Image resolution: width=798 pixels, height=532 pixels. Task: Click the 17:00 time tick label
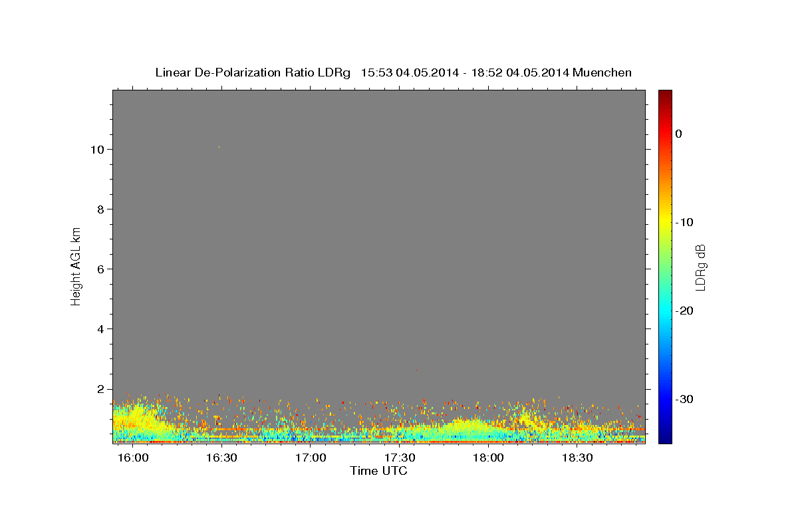(x=311, y=458)
